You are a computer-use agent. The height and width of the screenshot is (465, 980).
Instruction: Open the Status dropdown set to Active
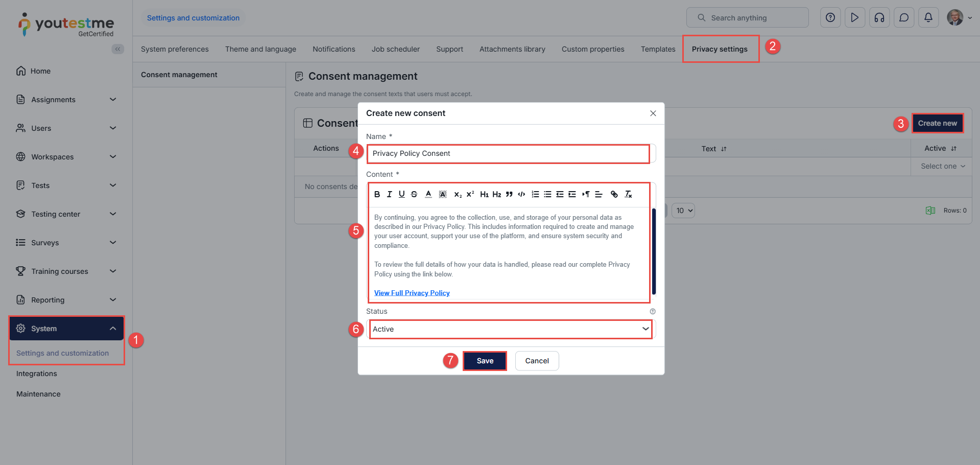[510, 329]
